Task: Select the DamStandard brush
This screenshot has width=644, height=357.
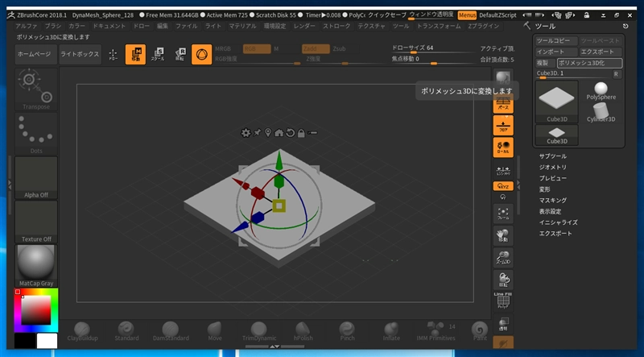Action: point(171,331)
